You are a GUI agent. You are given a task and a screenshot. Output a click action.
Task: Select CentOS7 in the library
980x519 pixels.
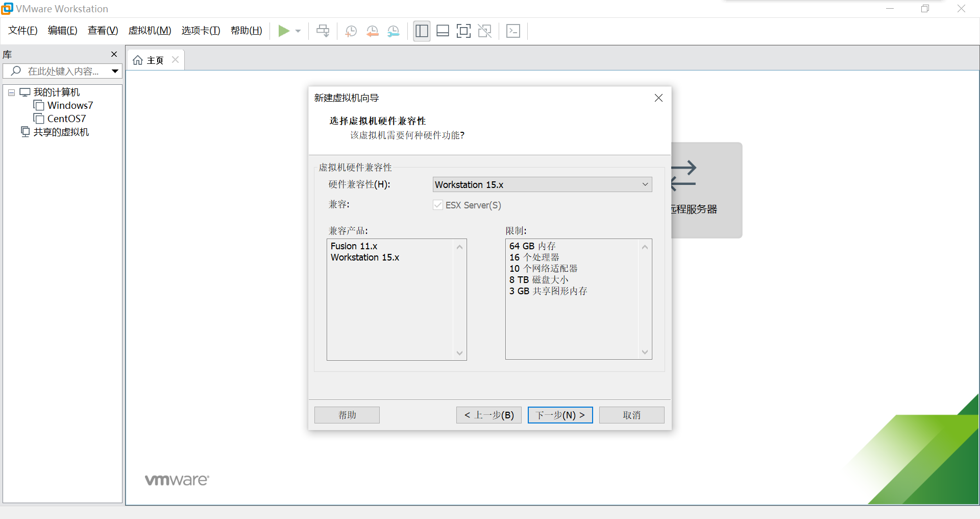point(66,118)
